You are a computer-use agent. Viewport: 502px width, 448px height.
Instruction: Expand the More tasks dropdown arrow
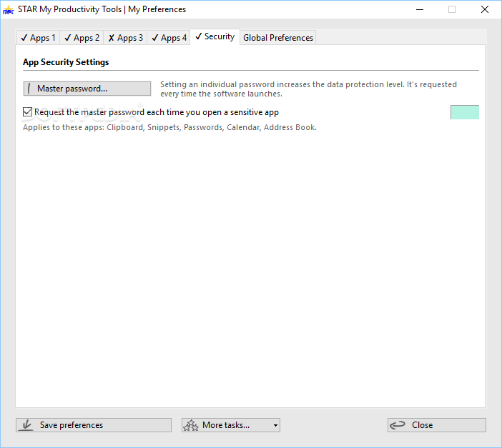[x=275, y=425]
